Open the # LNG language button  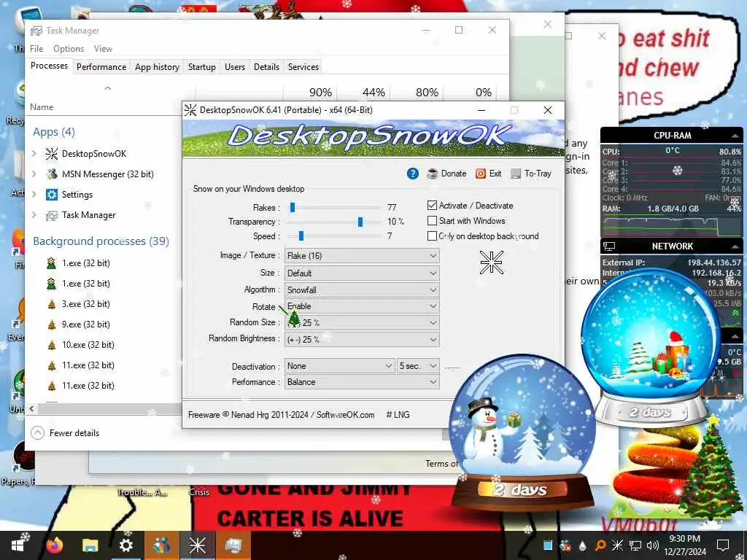point(398,415)
